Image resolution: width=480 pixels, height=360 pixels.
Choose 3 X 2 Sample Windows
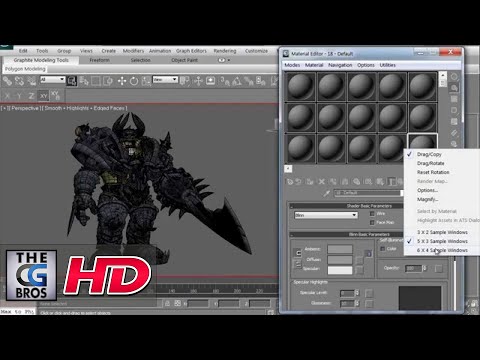pyautogui.click(x=442, y=232)
